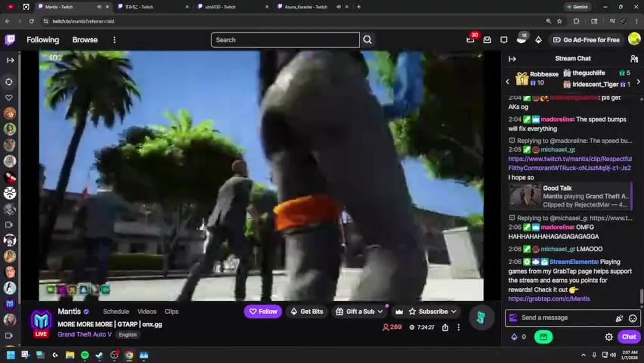This screenshot has height=363, width=644.
Task: Open the Following page
Action: (43, 40)
